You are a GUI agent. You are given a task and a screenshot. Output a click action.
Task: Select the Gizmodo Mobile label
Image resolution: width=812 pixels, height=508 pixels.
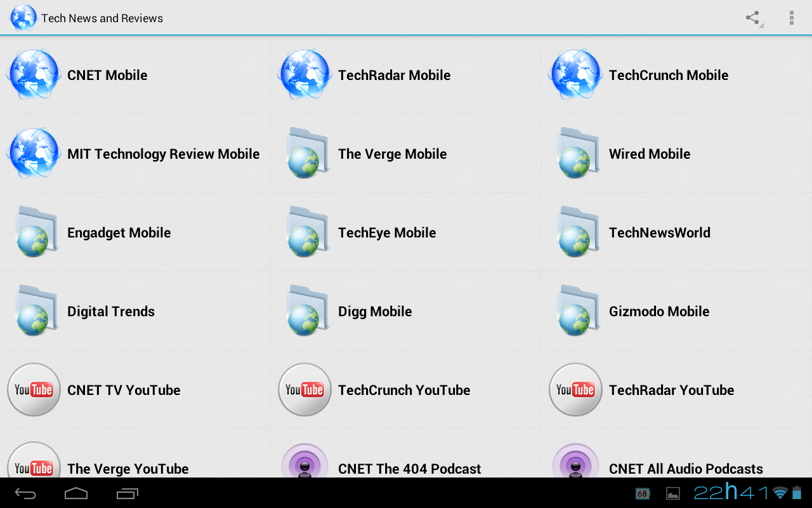coord(659,311)
